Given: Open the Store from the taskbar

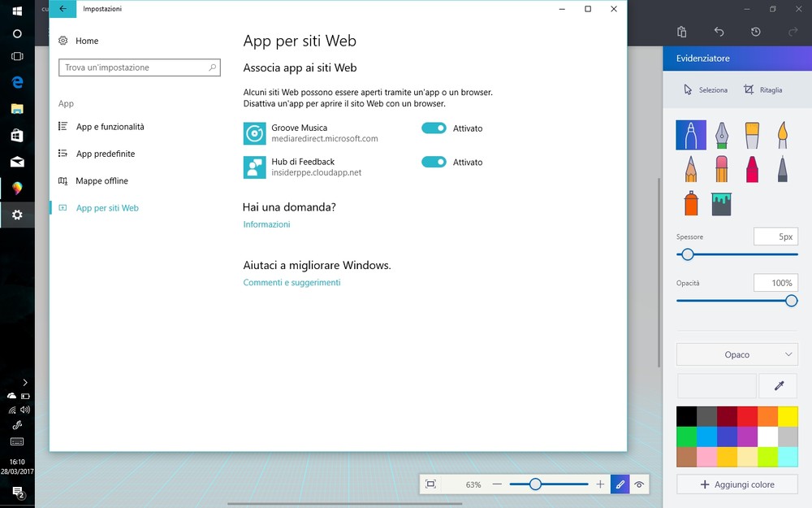Looking at the screenshot, I should pyautogui.click(x=17, y=135).
